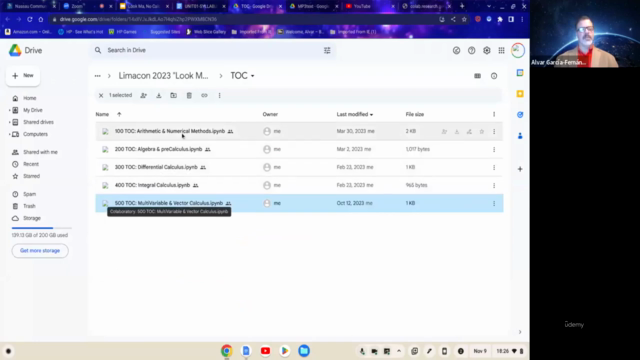Go to Limacon 2023 breadcrumb folder
640x360 pixels.
tap(163, 76)
